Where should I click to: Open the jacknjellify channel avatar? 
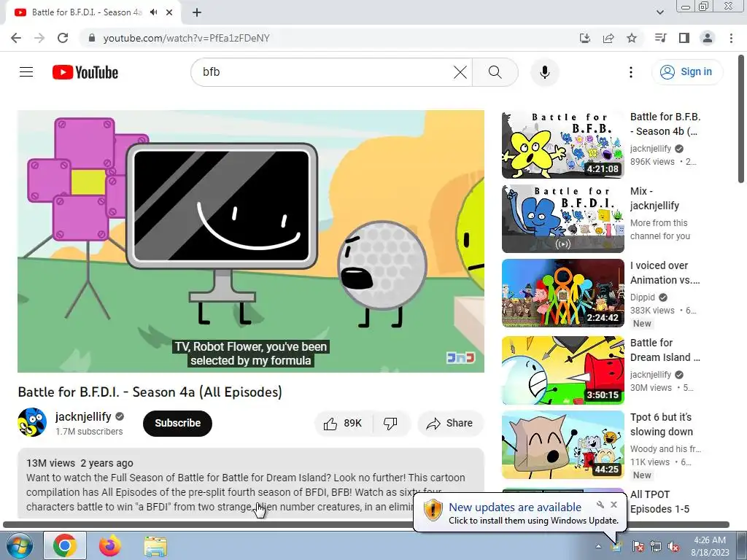pos(32,422)
